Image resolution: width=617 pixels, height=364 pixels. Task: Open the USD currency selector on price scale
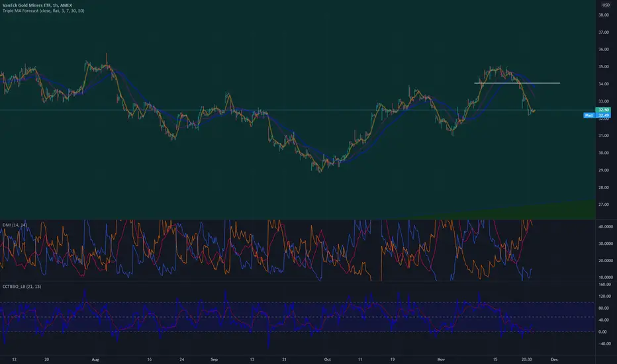point(606,5)
